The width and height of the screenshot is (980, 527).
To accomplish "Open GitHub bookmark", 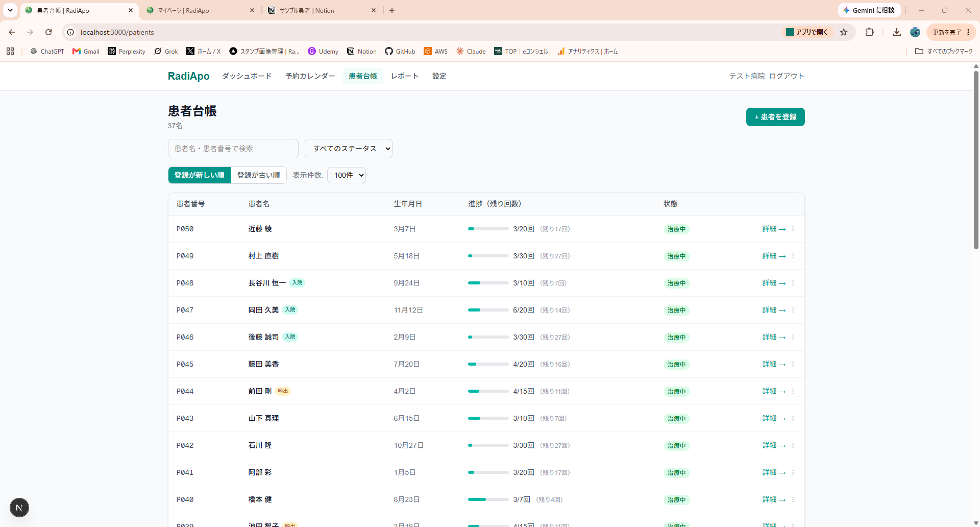I will pyautogui.click(x=400, y=51).
